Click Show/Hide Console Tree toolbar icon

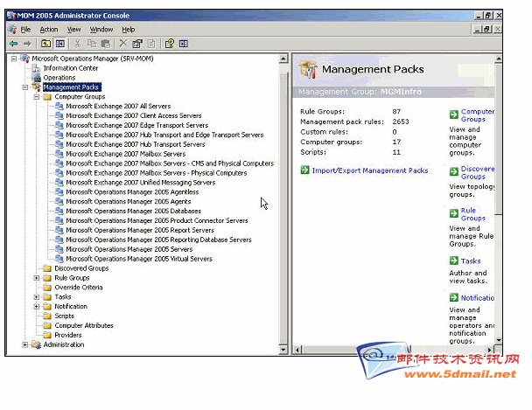point(60,43)
